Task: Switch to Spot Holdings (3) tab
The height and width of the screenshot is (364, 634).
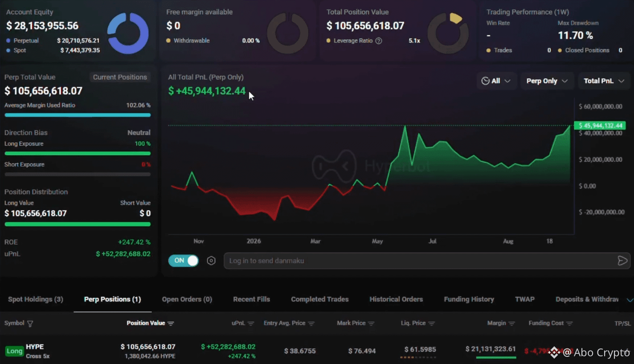Action: (36, 299)
